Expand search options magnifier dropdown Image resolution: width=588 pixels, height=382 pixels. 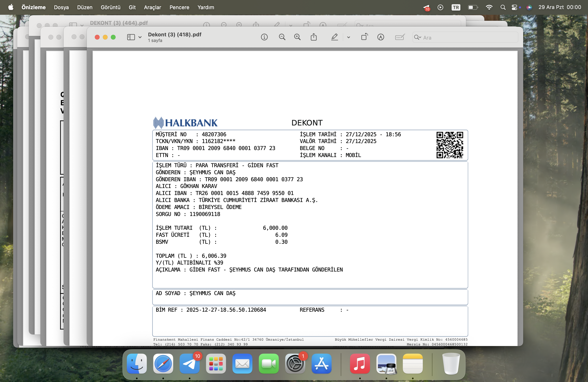(x=418, y=38)
